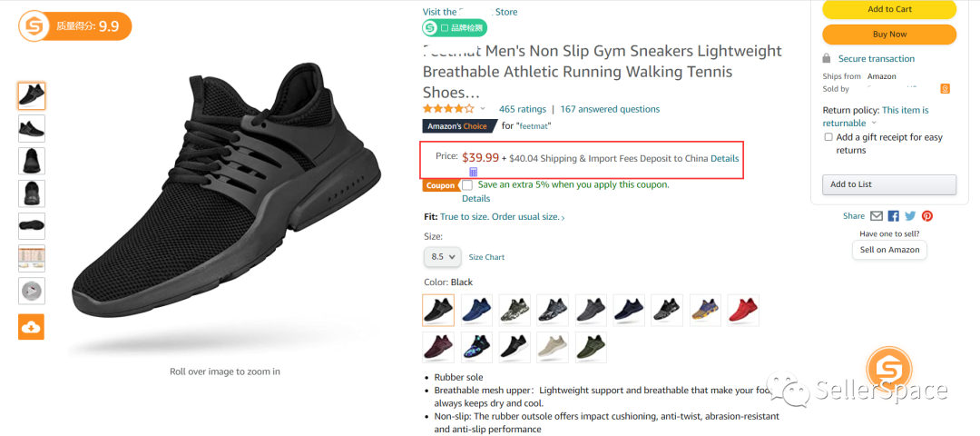
Task: Open the 167 answered questions section
Action: tap(610, 109)
